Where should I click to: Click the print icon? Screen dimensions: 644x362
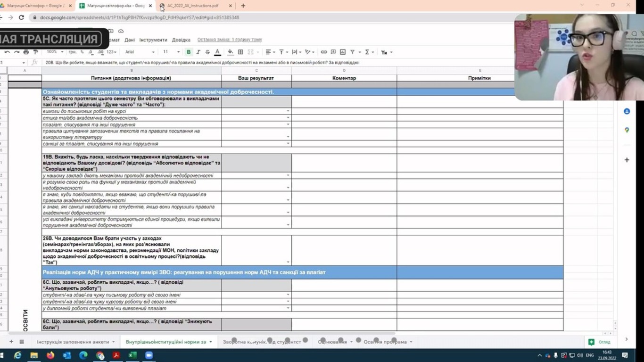[x=26, y=52]
